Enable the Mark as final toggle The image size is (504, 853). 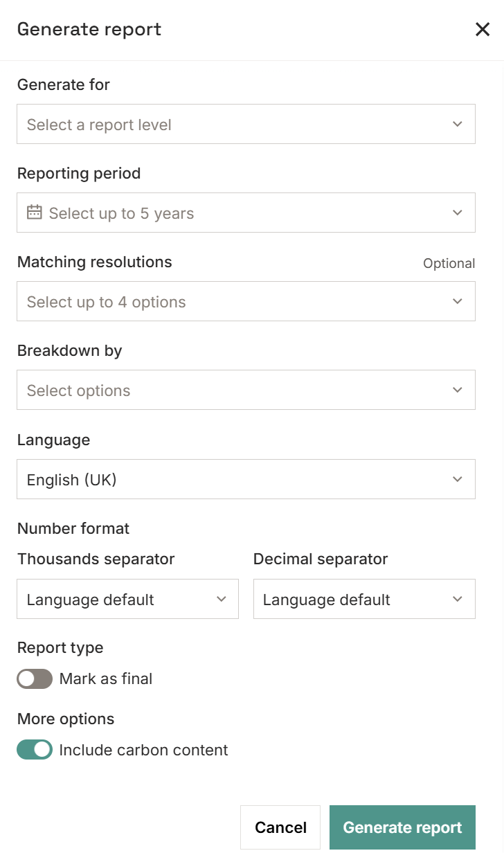[x=35, y=679]
